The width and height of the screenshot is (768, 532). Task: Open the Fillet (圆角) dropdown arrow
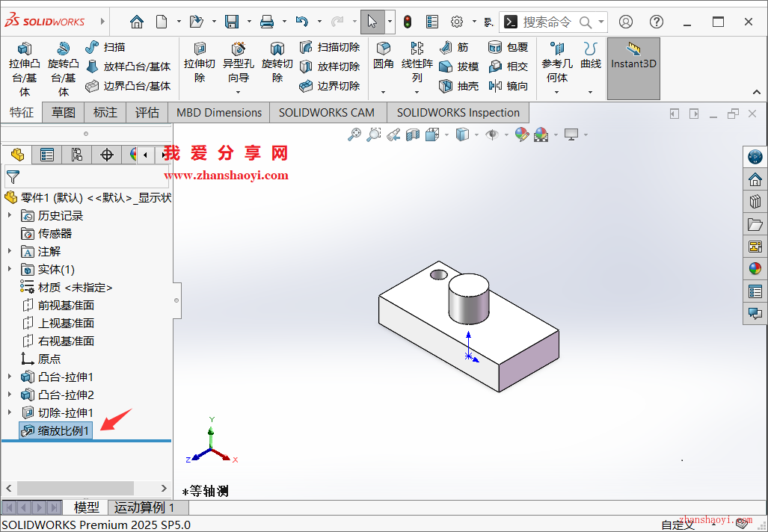click(x=383, y=92)
